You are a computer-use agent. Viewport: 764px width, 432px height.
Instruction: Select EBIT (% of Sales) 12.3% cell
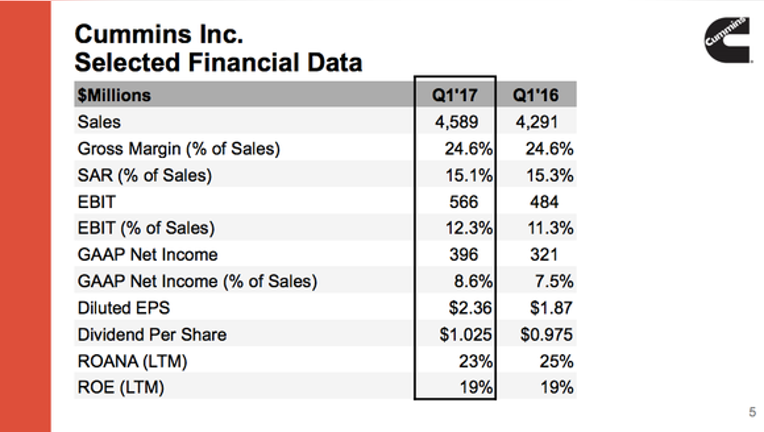[469, 228]
